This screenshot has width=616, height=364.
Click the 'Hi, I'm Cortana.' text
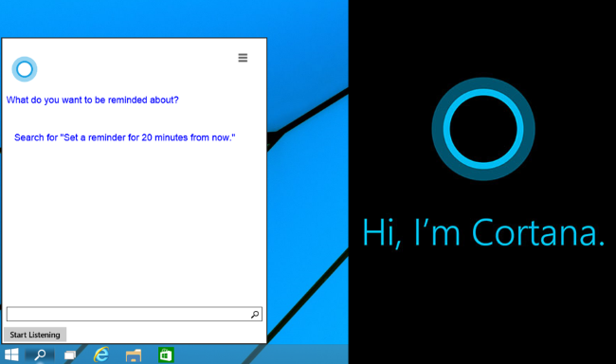[x=483, y=232]
